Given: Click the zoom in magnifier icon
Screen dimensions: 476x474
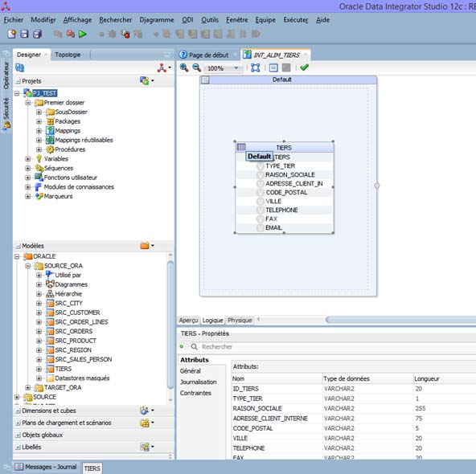Looking at the screenshot, I should [x=183, y=67].
